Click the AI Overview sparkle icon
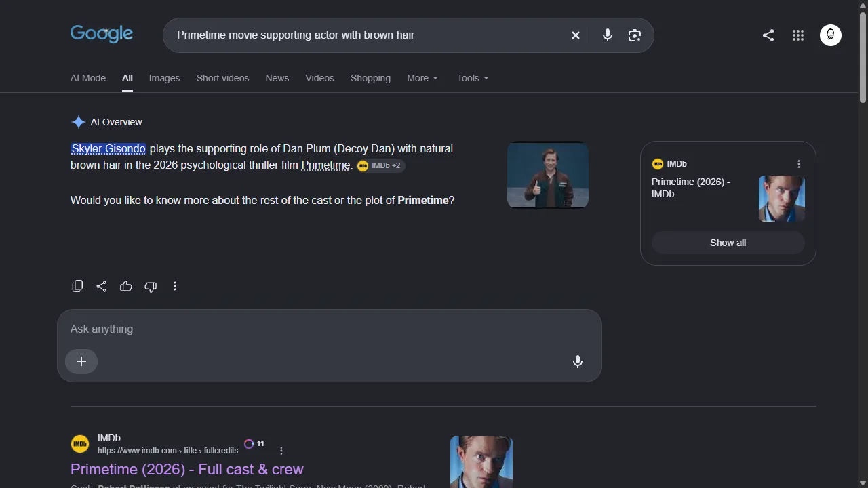Viewport: 868px width, 488px height. click(79, 122)
